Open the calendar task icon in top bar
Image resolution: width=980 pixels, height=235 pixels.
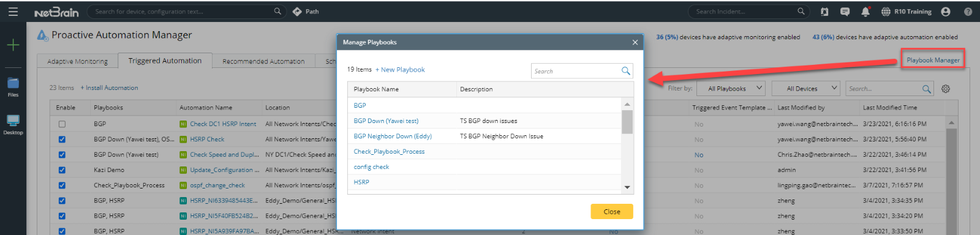(824, 12)
